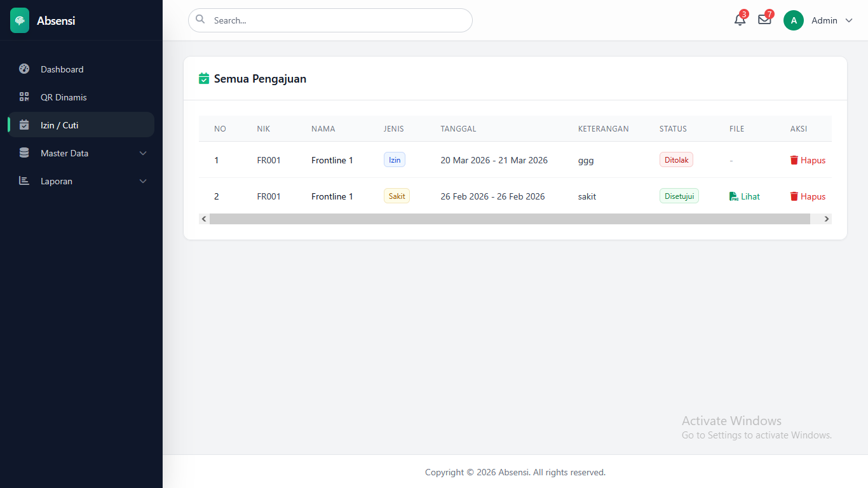Open the Admin user dropdown arrow

[x=849, y=20]
